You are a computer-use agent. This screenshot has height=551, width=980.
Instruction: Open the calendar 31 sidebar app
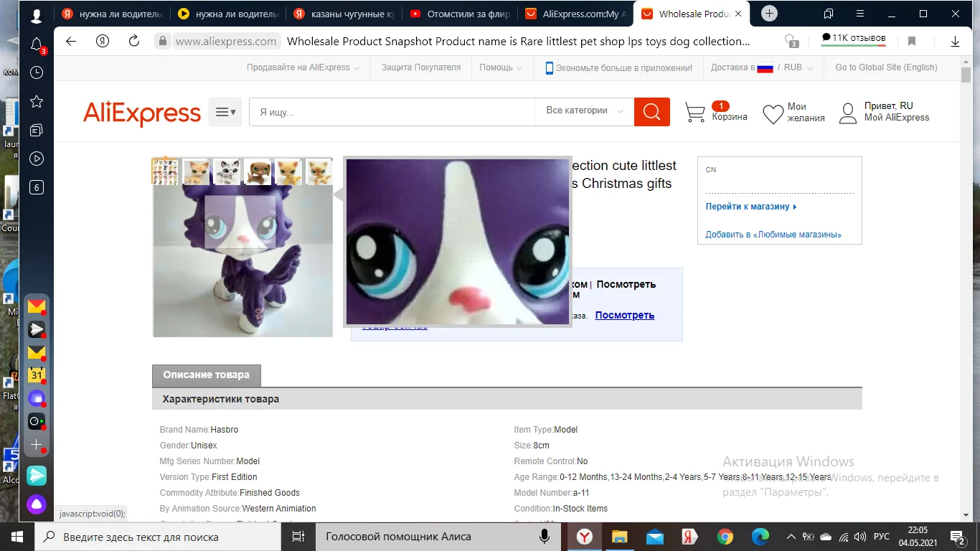click(x=37, y=375)
